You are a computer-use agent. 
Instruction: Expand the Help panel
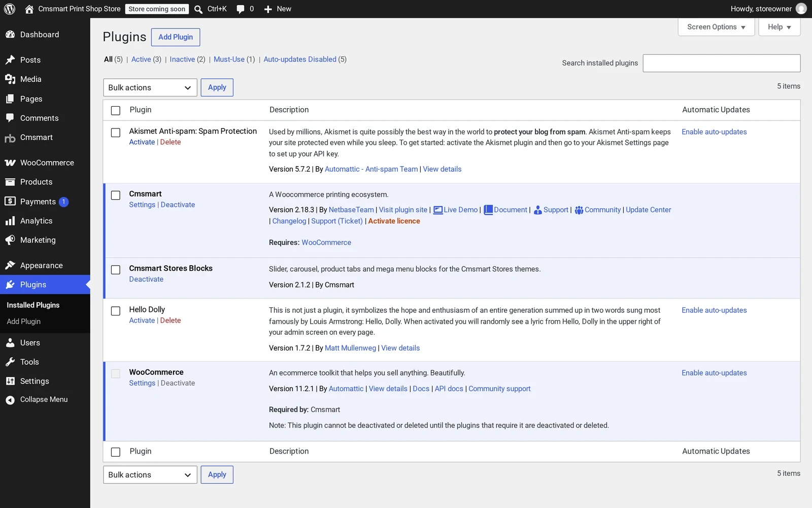click(779, 27)
